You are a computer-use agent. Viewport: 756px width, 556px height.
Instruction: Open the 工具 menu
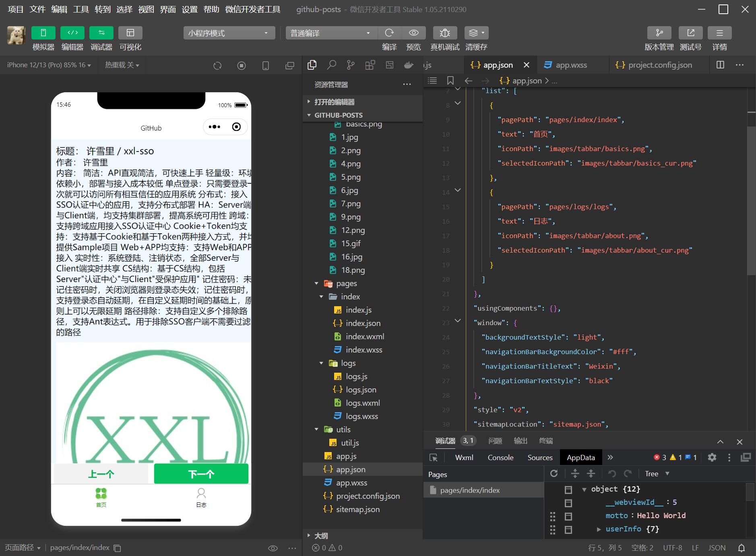tap(81, 9)
